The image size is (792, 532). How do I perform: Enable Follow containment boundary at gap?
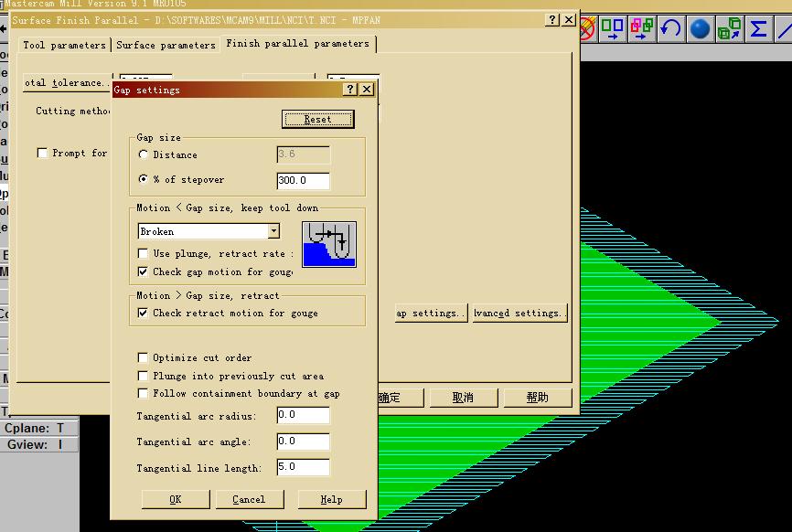pos(143,393)
